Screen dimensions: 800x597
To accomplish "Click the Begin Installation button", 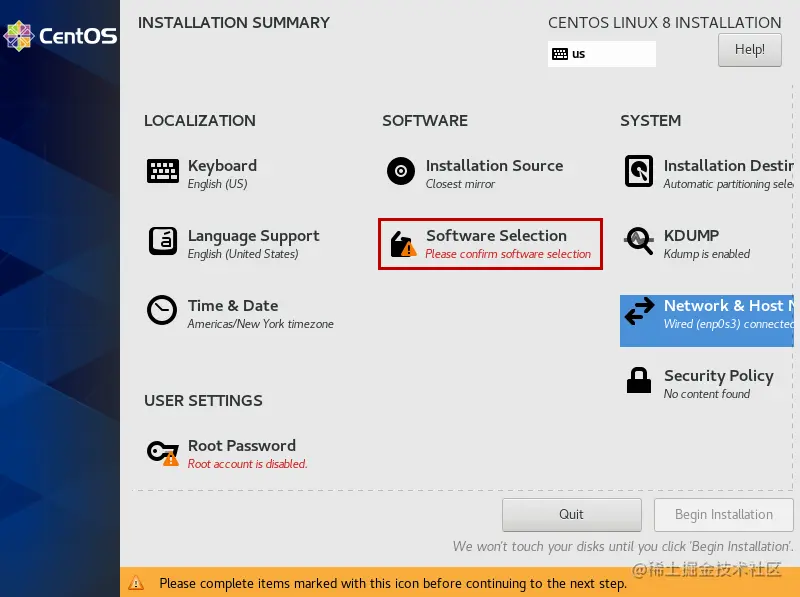I will pos(723,514).
